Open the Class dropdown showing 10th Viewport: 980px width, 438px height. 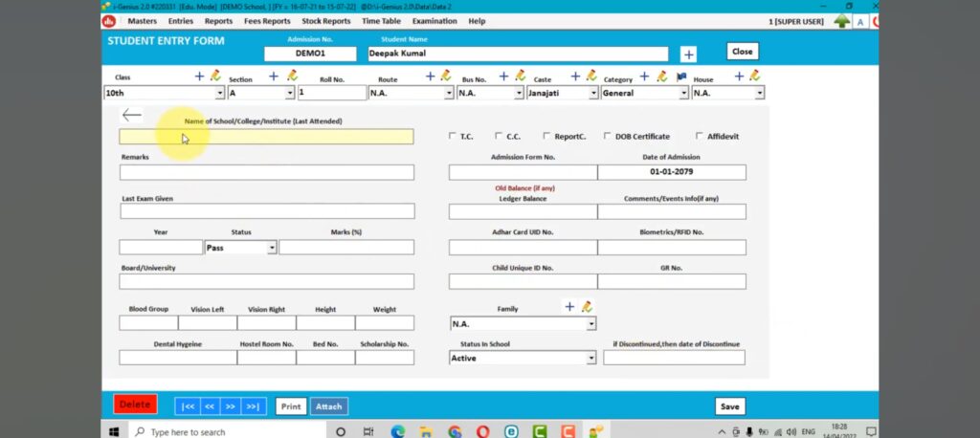(x=220, y=94)
